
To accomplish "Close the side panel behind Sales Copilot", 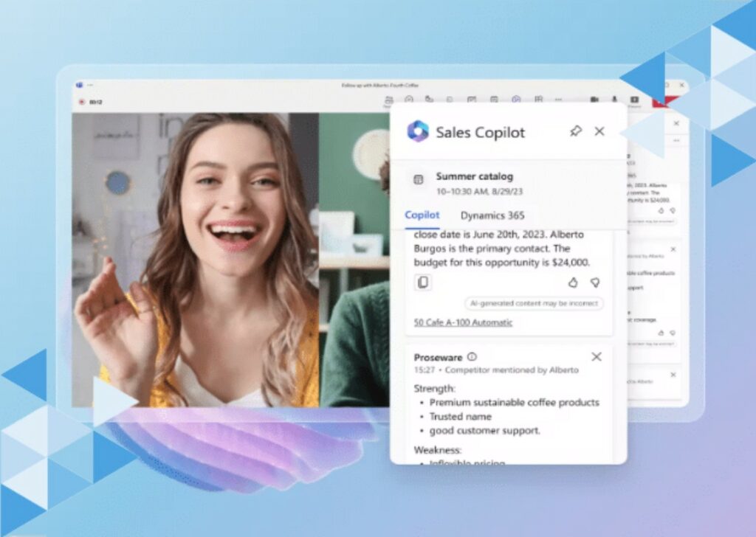I will [676, 123].
